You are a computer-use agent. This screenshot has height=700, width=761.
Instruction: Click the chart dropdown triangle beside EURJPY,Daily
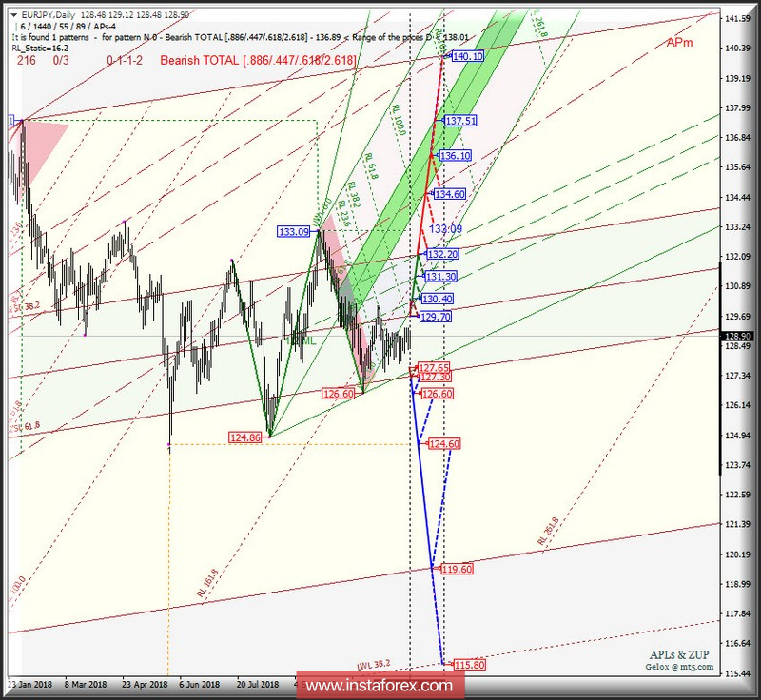pos(14,15)
